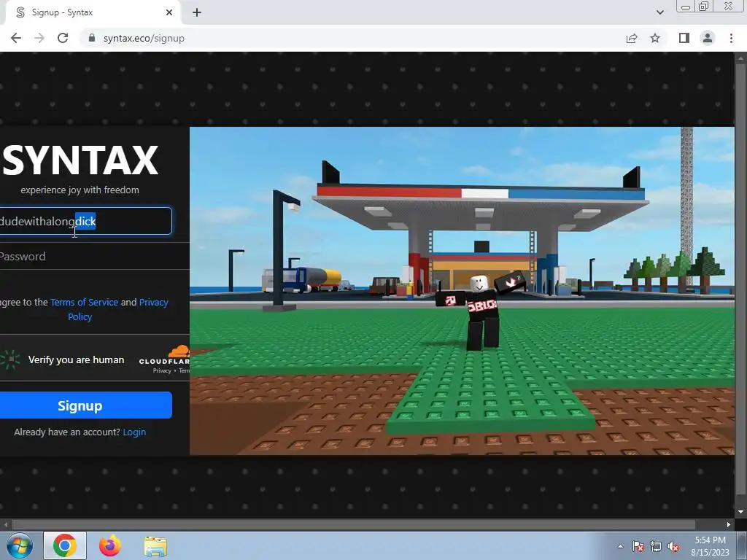Click the browser forward arrow
Image resolution: width=747 pixels, height=560 pixels.
[x=39, y=38]
